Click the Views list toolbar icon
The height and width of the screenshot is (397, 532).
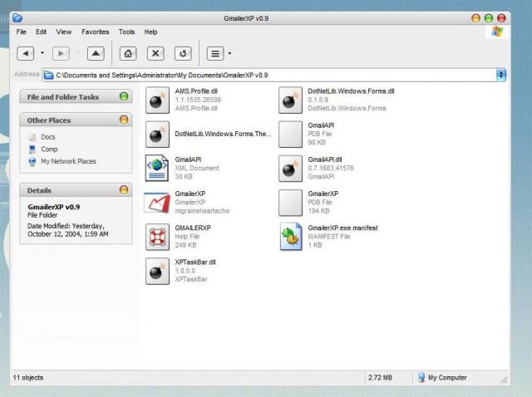215,53
